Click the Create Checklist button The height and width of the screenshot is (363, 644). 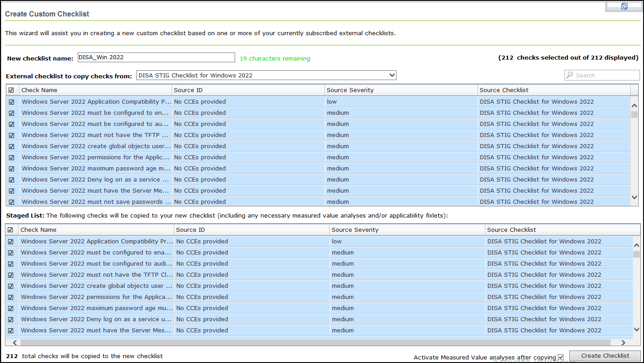(605, 356)
